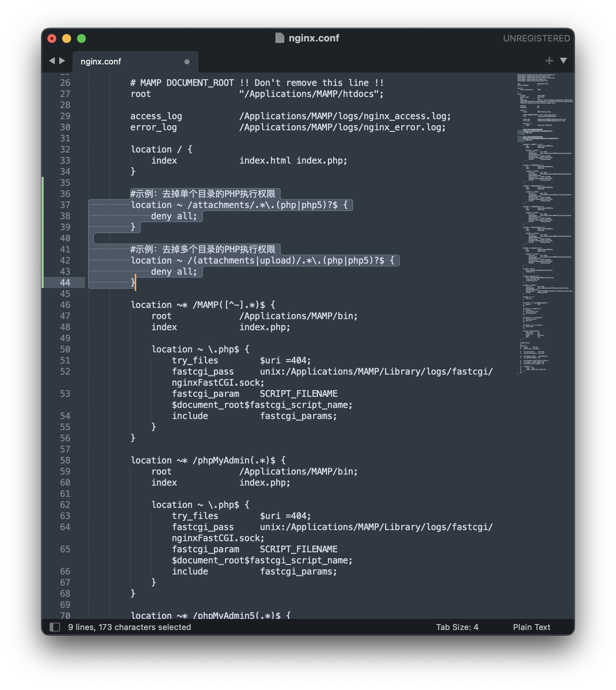
Task: Minimize the window with the yellow button
Action: click(x=67, y=38)
